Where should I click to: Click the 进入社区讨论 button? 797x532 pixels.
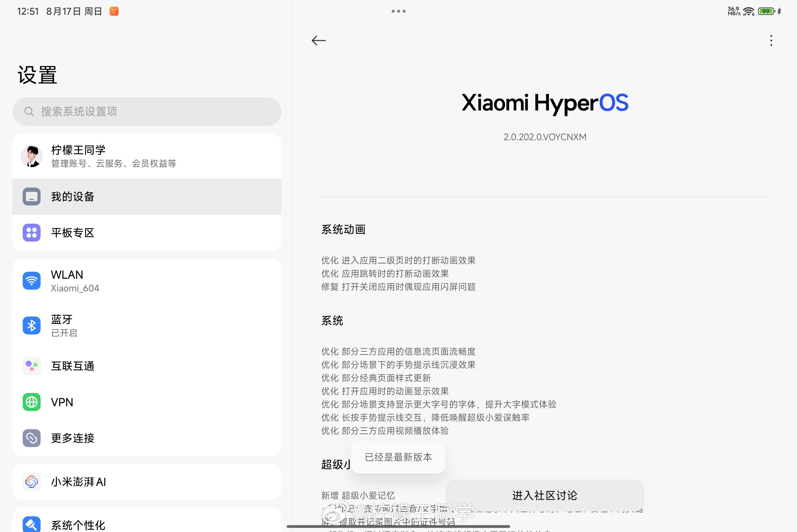pos(544,495)
